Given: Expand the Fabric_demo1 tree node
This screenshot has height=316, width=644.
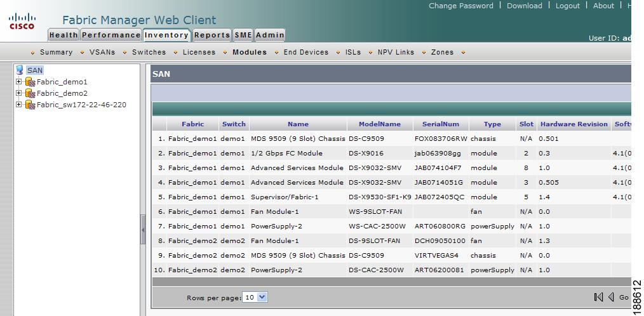Looking at the screenshot, I should pos(18,82).
